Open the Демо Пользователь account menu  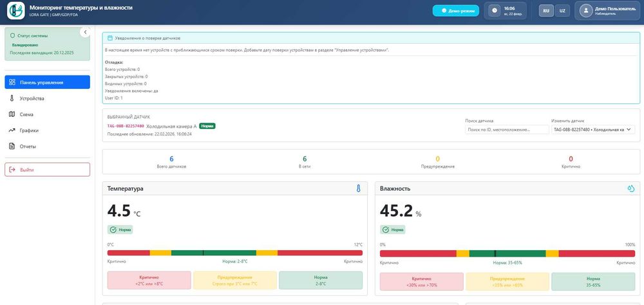607,11
